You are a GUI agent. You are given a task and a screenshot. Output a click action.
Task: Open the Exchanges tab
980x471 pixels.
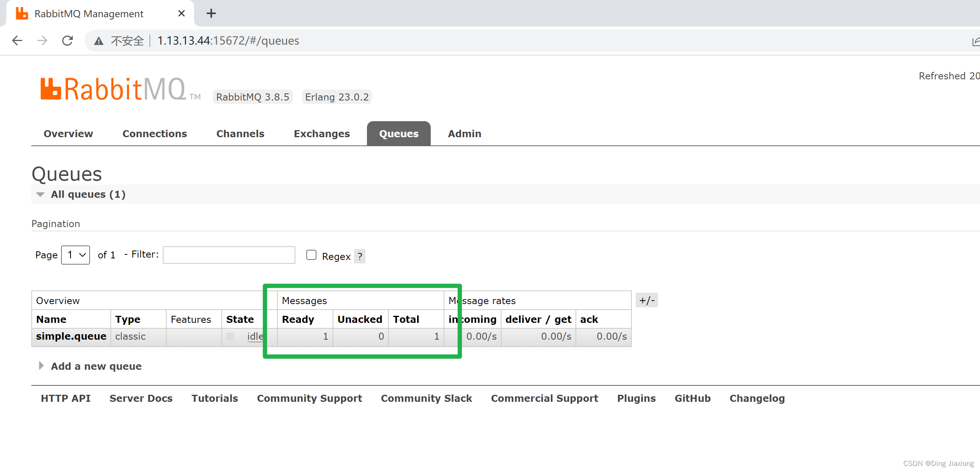click(322, 134)
